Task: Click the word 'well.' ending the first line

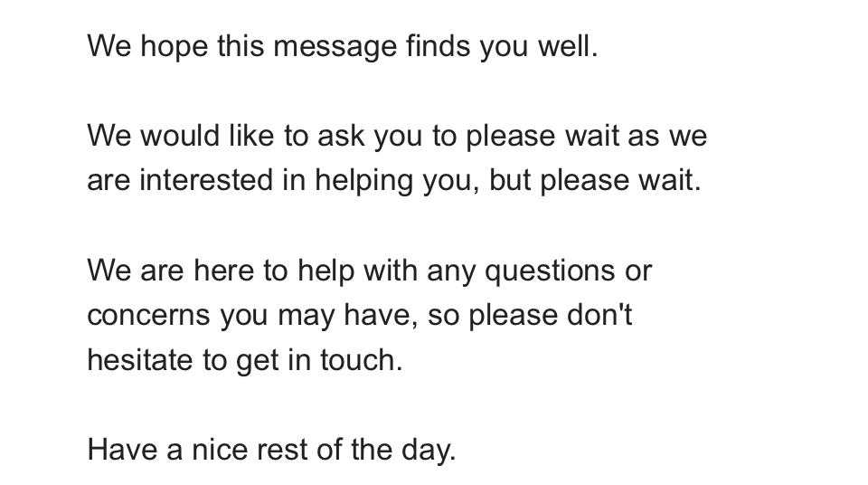Action: coord(568,45)
